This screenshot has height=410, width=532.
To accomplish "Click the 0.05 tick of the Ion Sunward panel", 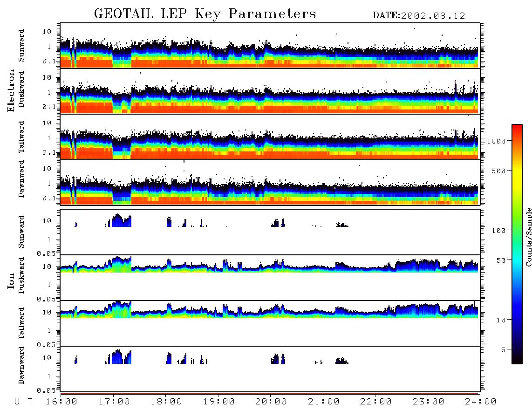I will [x=46, y=253].
